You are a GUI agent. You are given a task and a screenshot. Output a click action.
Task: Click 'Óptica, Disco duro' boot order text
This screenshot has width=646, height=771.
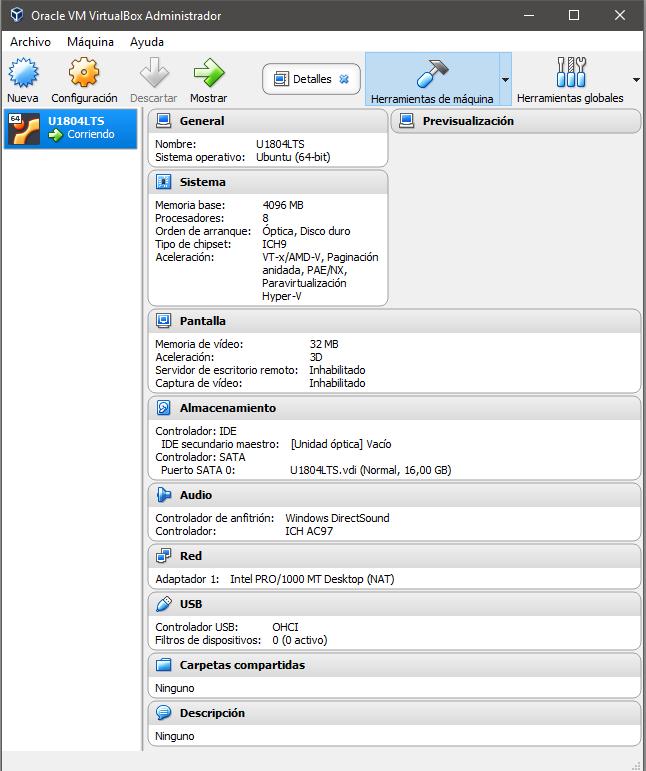306,231
